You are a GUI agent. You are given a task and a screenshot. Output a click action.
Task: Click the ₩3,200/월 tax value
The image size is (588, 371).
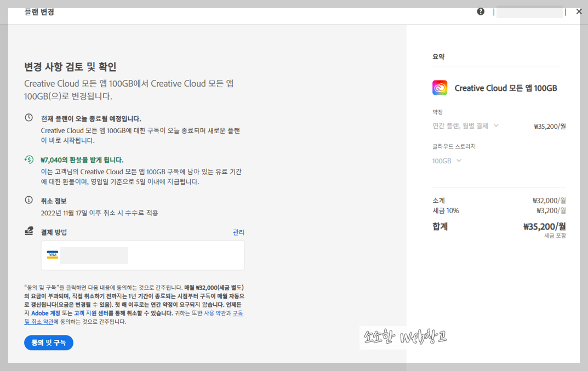551,210
